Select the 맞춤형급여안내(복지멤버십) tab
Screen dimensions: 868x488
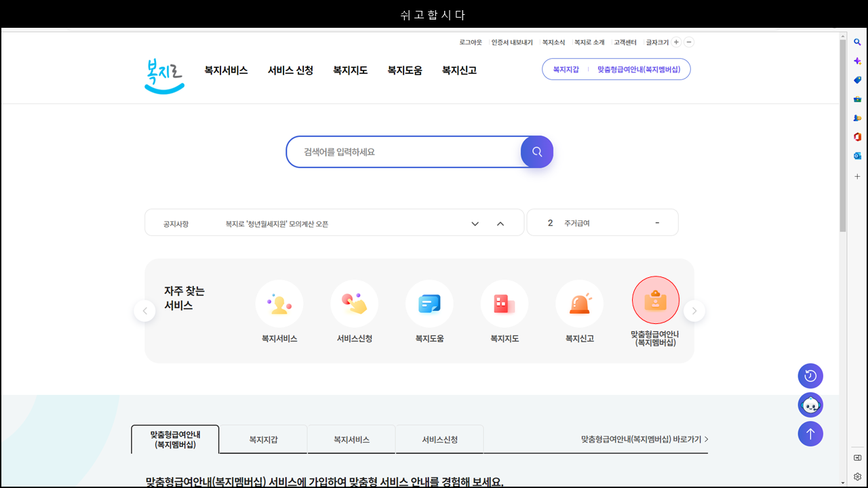(175, 439)
